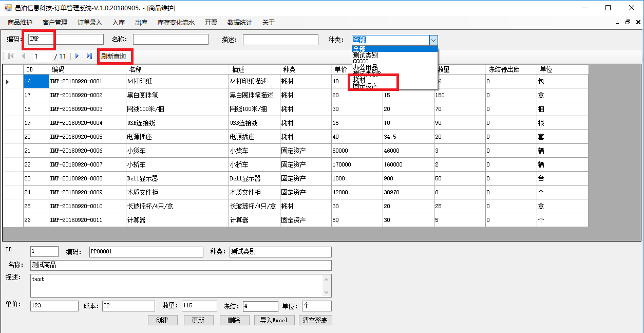Click the 更新 button
This screenshot has height=333, width=644.
point(198,320)
